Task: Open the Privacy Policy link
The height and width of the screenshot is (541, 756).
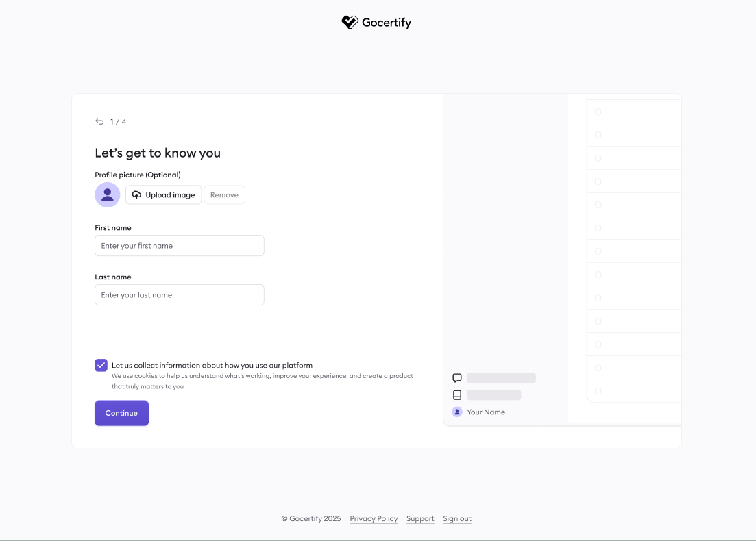Action: (374, 518)
